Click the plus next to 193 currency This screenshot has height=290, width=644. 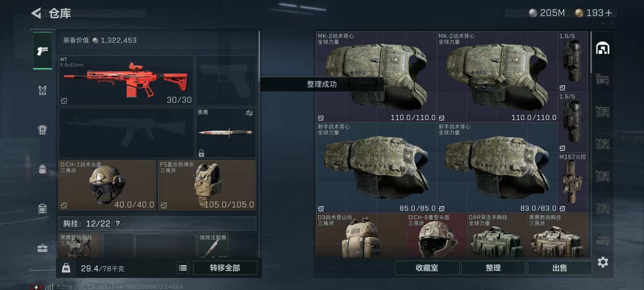click(608, 13)
